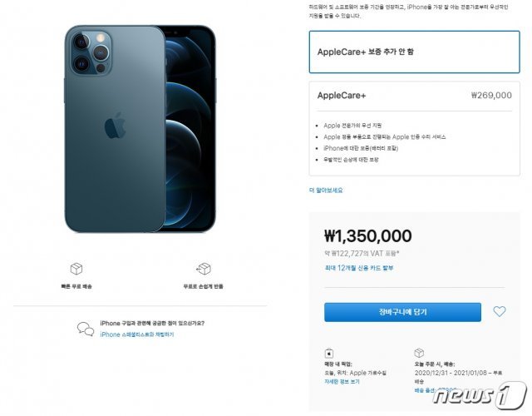The height and width of the screenshot is (416, 532).
Task: Click the free shipping box icon
Action: pos(76,269)
